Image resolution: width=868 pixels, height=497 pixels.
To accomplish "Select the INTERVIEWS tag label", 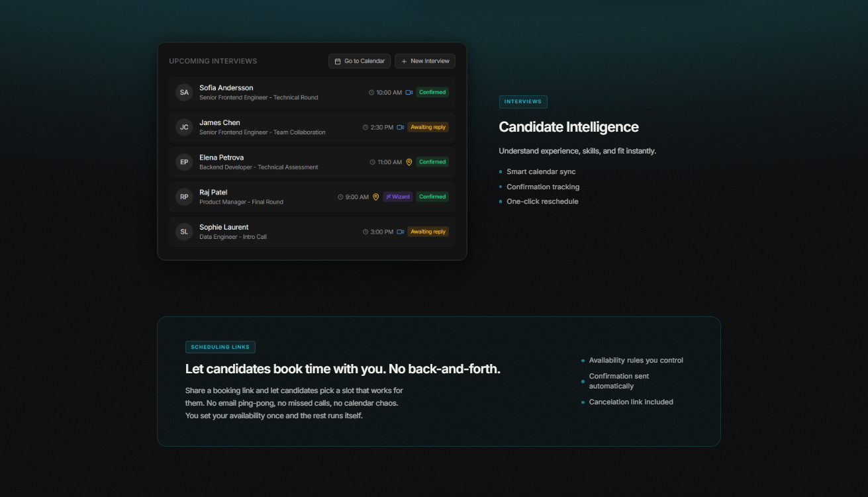I will tap(523, 102).
